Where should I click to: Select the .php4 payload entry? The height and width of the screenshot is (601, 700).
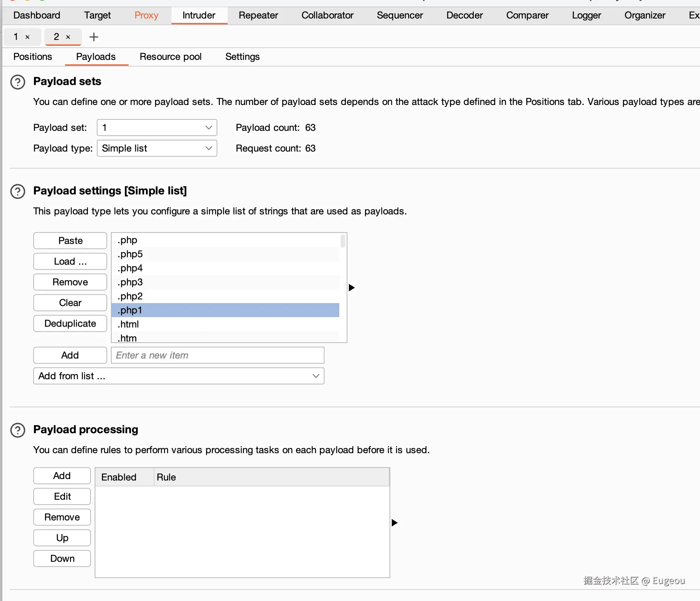(225, 268)
